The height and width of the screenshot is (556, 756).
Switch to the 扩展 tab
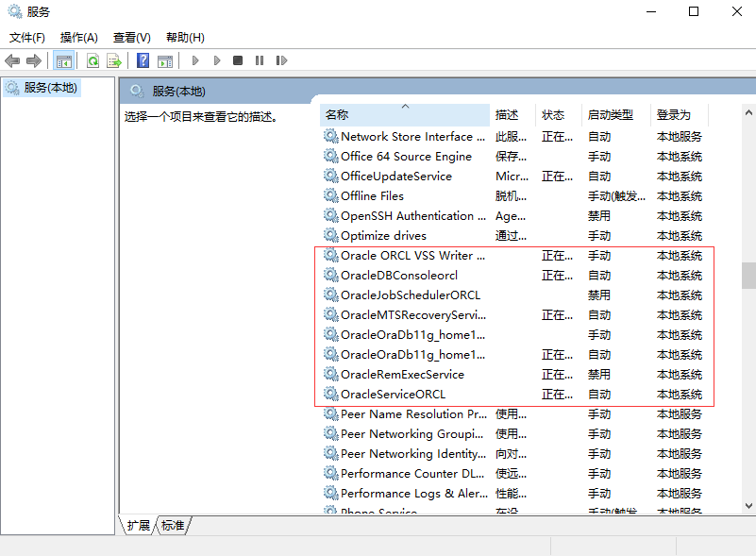tap(139, 525)
